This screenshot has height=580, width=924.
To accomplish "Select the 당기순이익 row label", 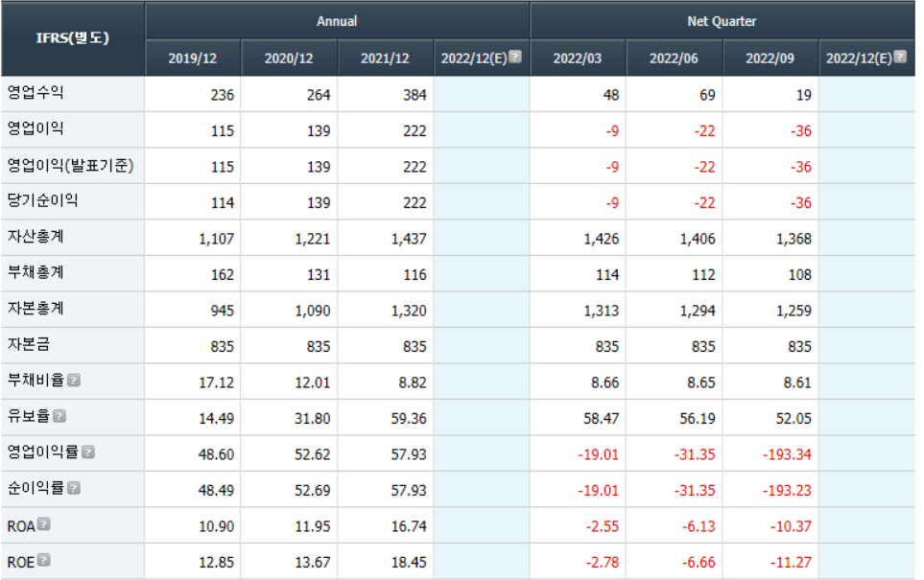I will 42,200.
